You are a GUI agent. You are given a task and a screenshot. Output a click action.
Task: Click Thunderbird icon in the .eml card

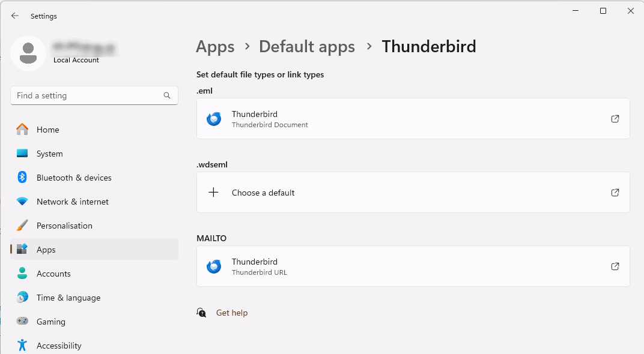coord(214,119)
